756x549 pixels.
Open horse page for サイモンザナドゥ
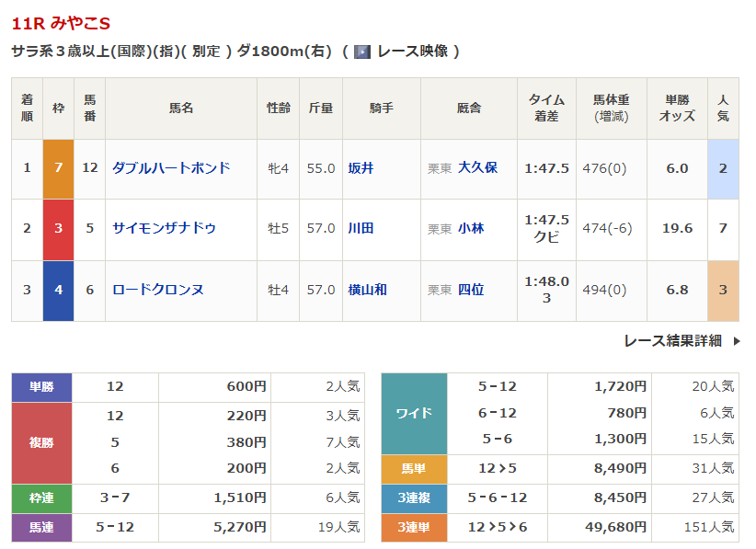tap(164, 228)
